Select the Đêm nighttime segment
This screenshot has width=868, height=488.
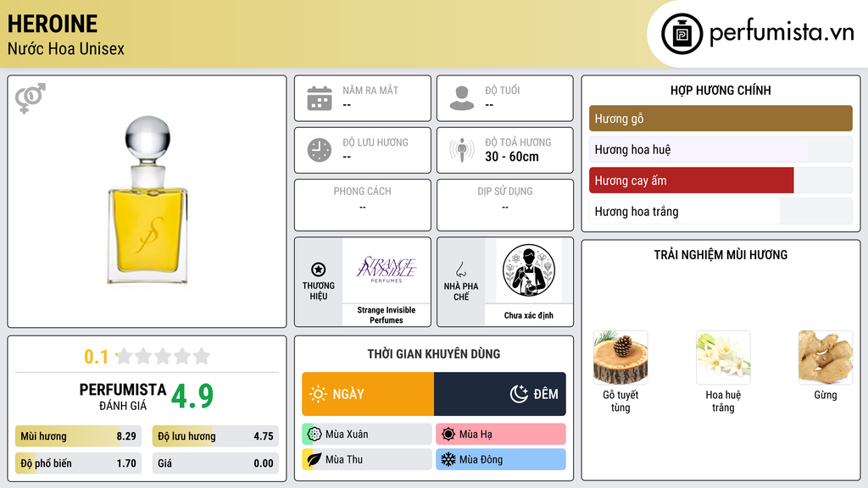coord(500,394)
